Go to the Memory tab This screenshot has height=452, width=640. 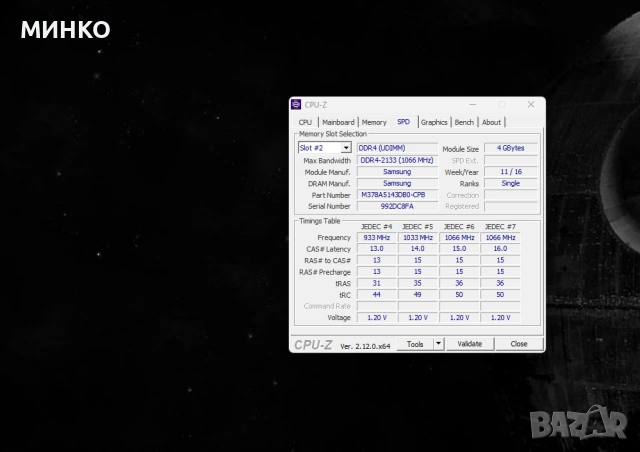pos(374,122)
